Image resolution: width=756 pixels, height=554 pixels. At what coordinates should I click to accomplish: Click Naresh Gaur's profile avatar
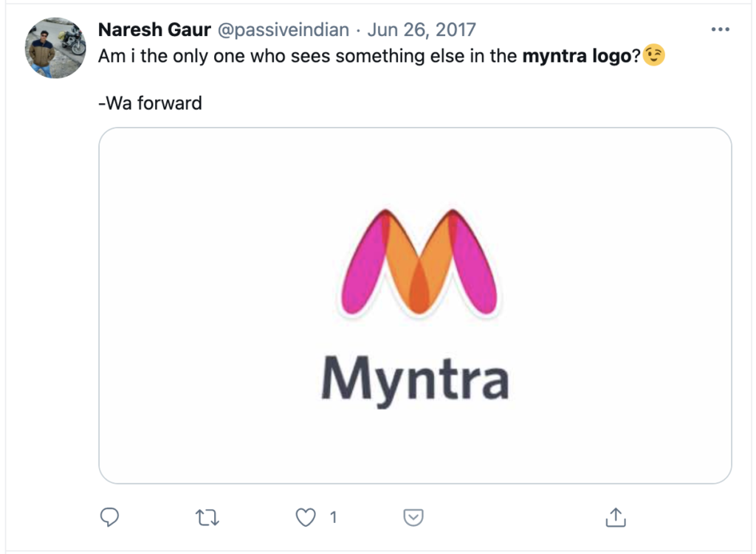(55, 48)
